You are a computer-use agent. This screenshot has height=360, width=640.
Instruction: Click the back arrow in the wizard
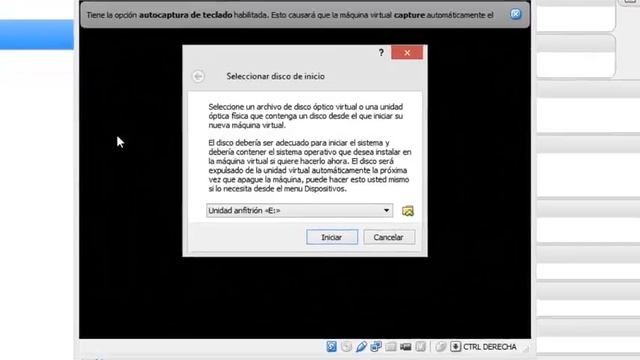click(x=198, y=76)
